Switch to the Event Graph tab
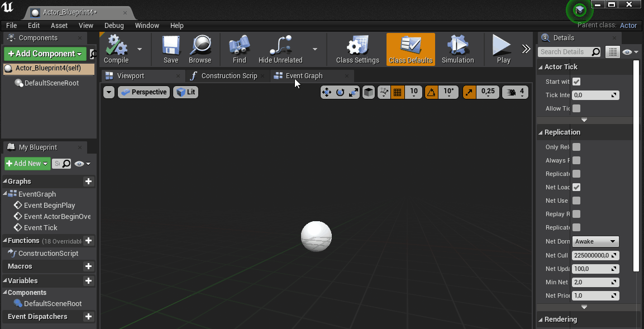This screenshot has width=644, height=329. coord(304,76)
